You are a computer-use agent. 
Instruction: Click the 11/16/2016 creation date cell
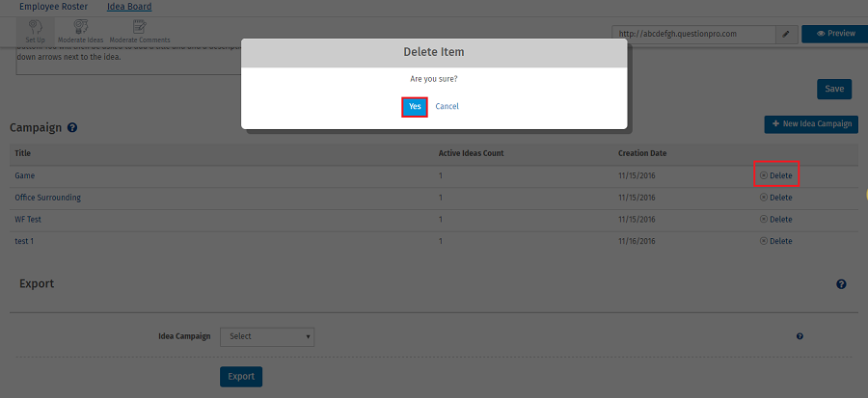point(637,241)
